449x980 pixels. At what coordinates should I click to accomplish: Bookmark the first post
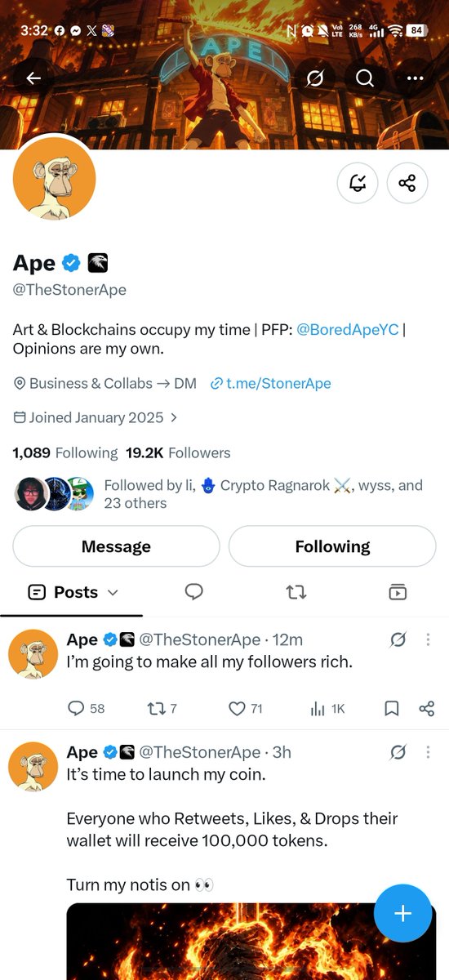(x=392, y=709)
